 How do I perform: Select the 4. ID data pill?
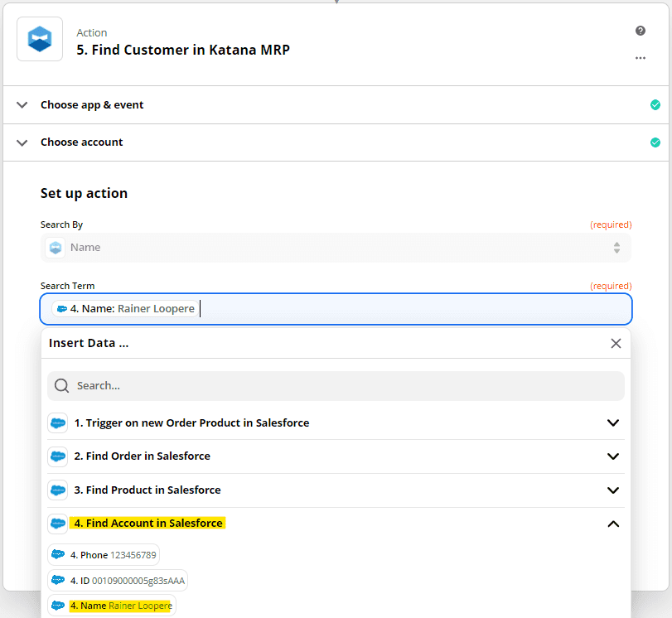pos(118,581)
